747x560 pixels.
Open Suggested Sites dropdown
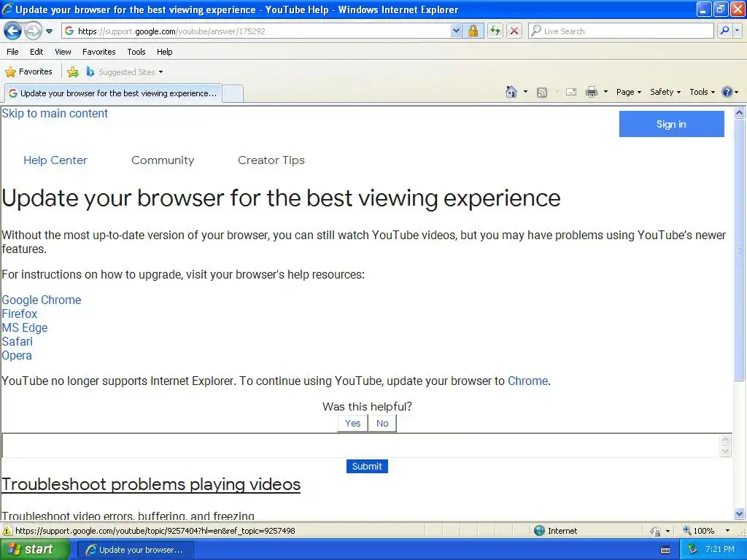click(125, 72)
